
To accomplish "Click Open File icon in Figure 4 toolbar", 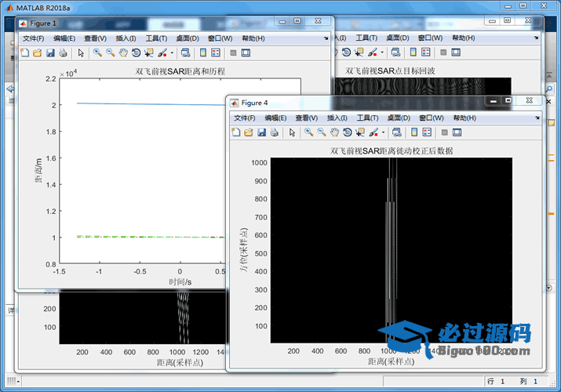I will pos(248,132).
